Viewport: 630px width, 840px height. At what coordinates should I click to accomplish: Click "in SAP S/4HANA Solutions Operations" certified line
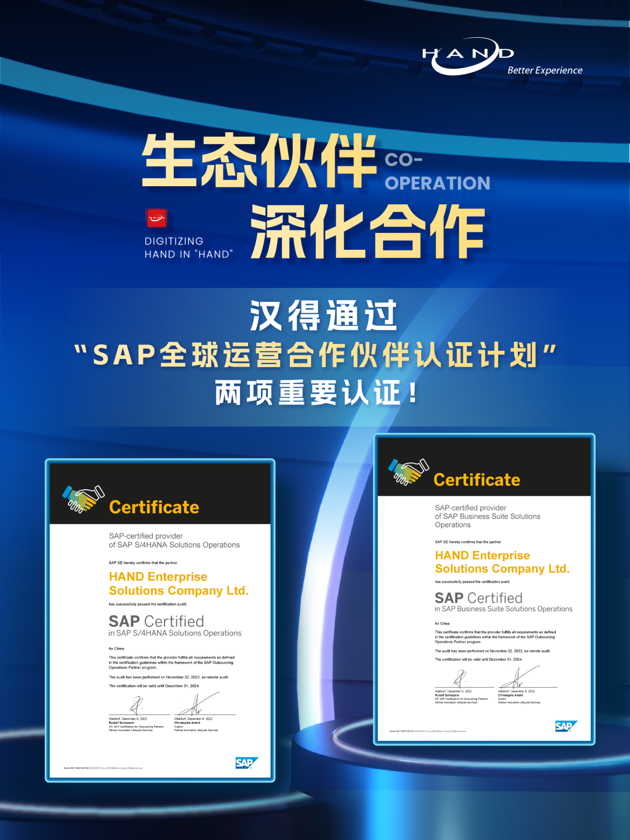click(x=175, y=633)
